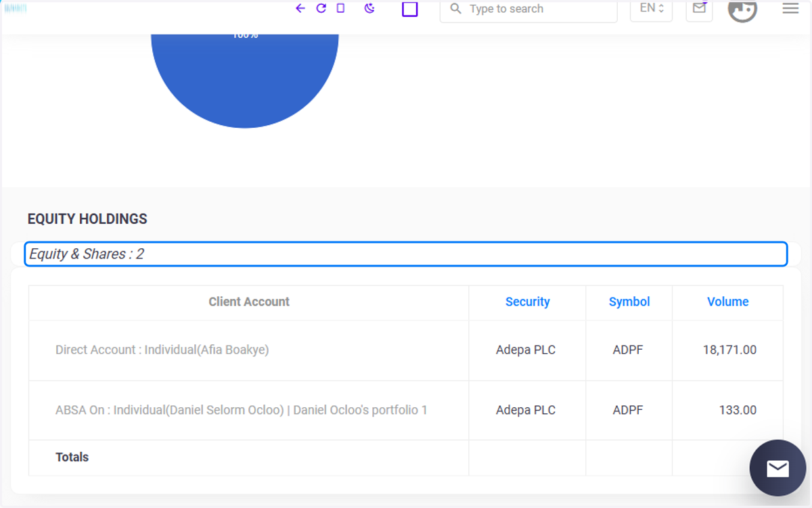Image resolution: width=812 pixels, height=508 pixels.
Task: Click the ABSA On Daniel Selorm Ocloo account
Action: pyautogui.click(x=242, y=410)
